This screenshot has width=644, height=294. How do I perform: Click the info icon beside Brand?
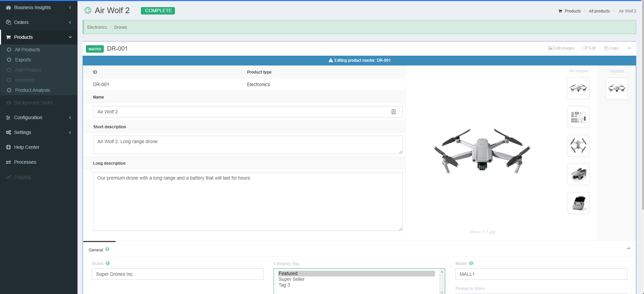click(108, 263)
